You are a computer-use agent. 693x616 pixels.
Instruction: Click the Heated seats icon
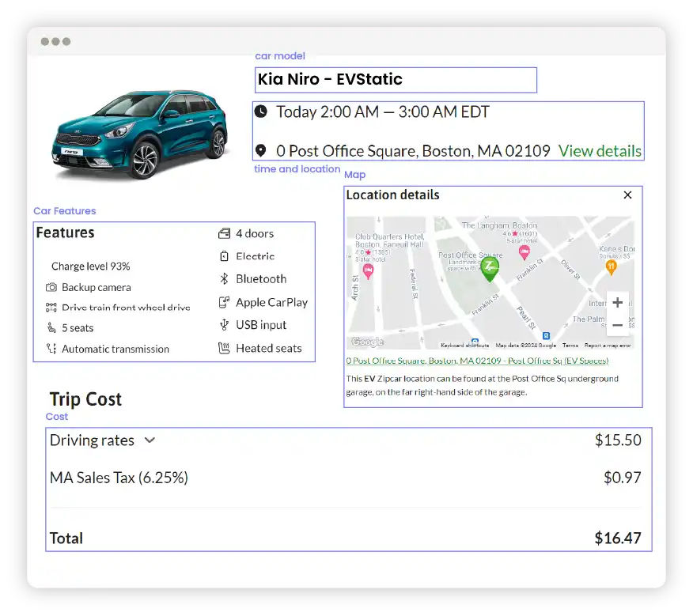click(225, 348)
